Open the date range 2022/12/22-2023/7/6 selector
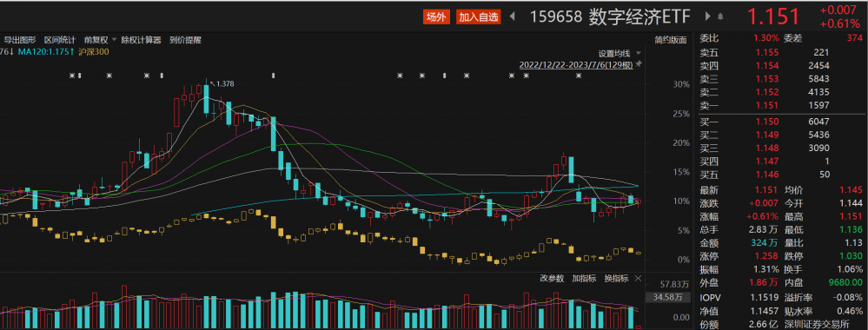 [x=576, y=64]
